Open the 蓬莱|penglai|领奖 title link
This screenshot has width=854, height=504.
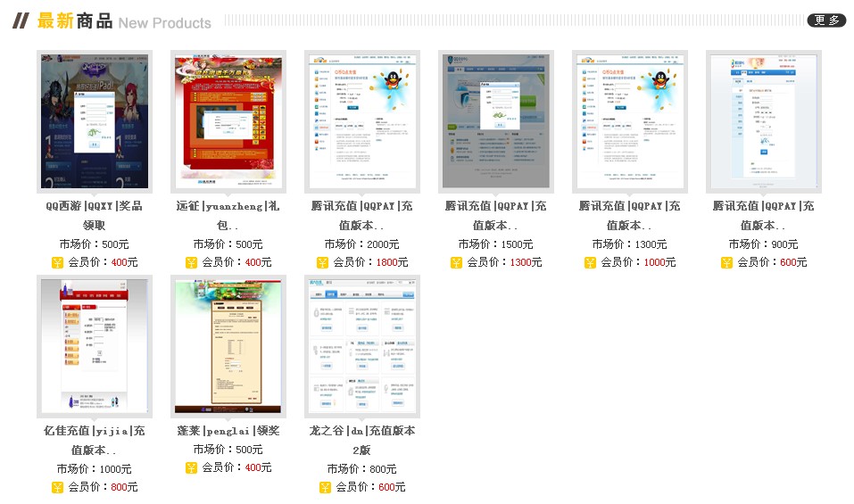[228, 431]
